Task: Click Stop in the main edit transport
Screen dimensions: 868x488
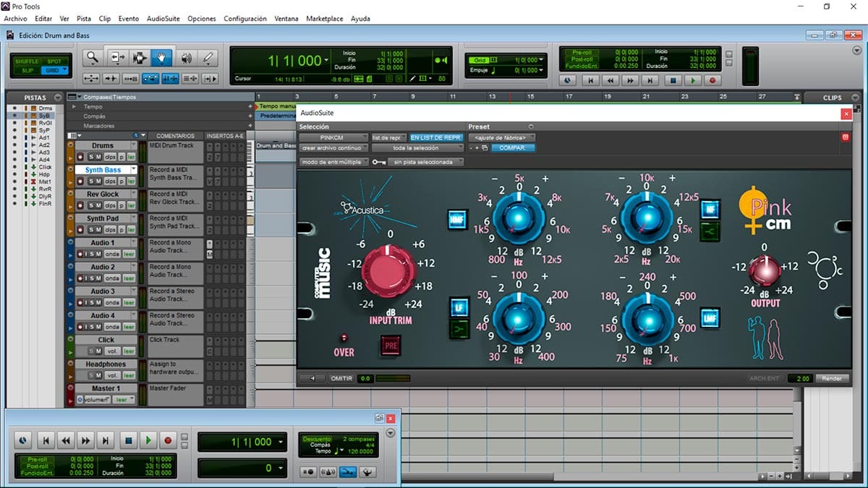Action: tap(673, 81)
